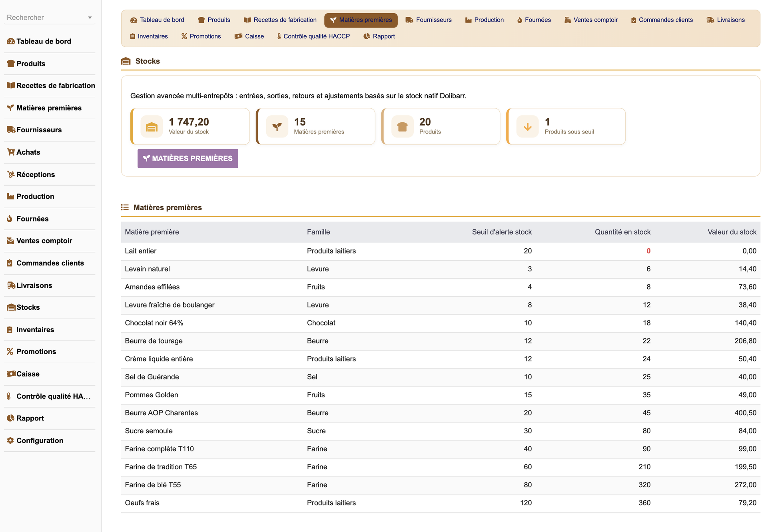This screenshot has height=532, width=778.
Task: Click the purple MATIÈRES PREMIÈRES button
Action: (188, 159)
